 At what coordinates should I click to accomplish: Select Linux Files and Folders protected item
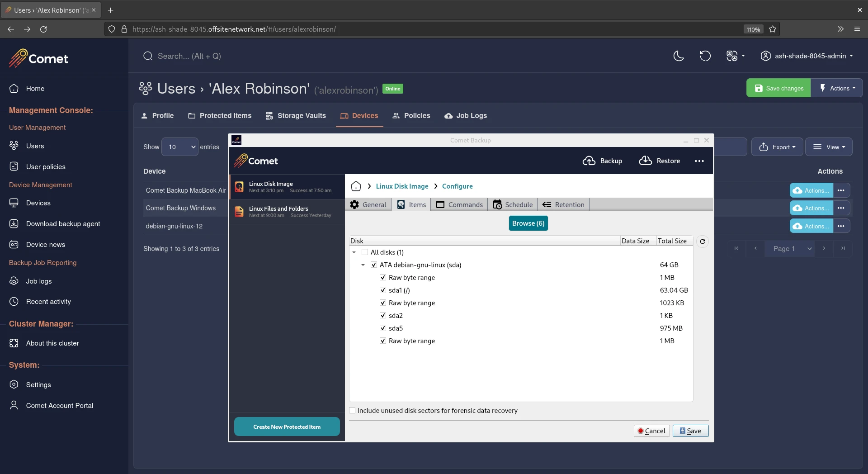[x=287, y=212]
